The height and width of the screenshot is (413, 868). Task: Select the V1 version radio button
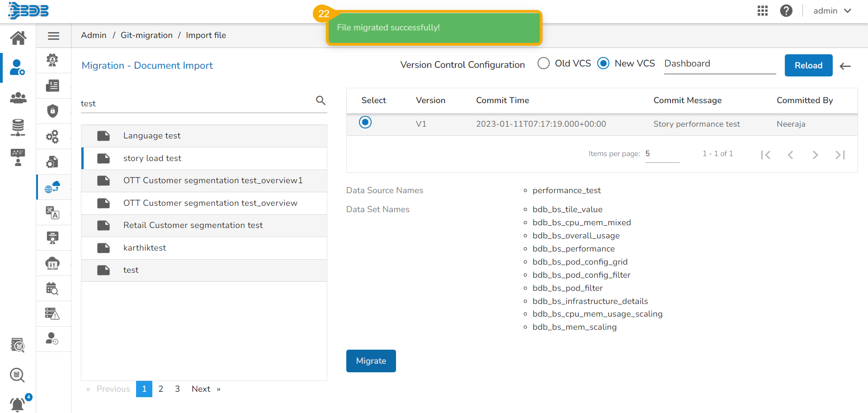coord(365,122)
